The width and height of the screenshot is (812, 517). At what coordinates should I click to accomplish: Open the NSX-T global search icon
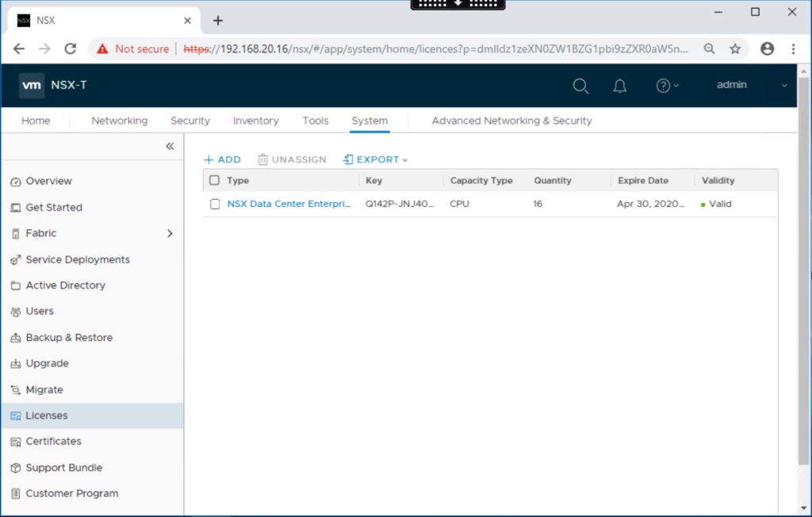(x=580, y=86)
